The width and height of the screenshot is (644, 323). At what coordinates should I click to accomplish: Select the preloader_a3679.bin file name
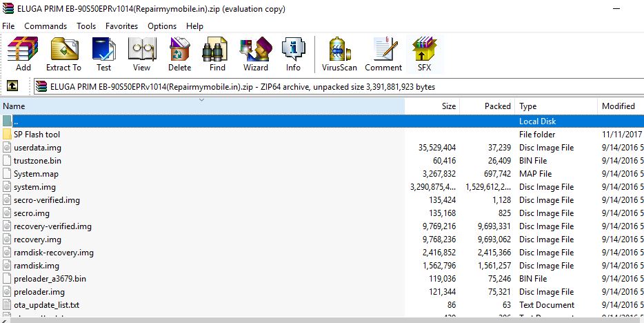(50, 279)
